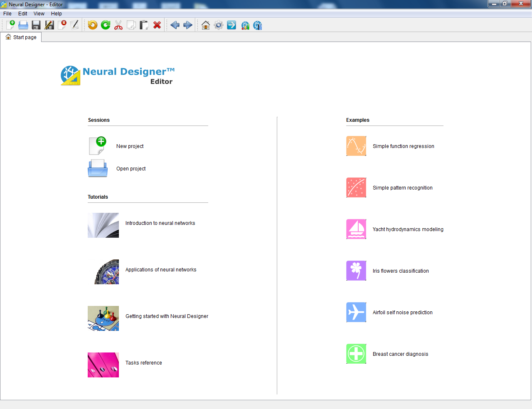Click the blue Back arrow icon
Screen dimensions: 532x409
point(175,25)
